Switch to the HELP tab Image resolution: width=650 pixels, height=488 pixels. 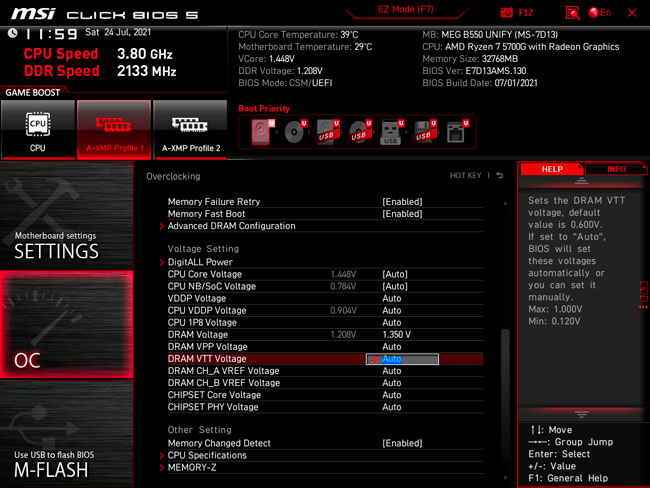point(552,169)
